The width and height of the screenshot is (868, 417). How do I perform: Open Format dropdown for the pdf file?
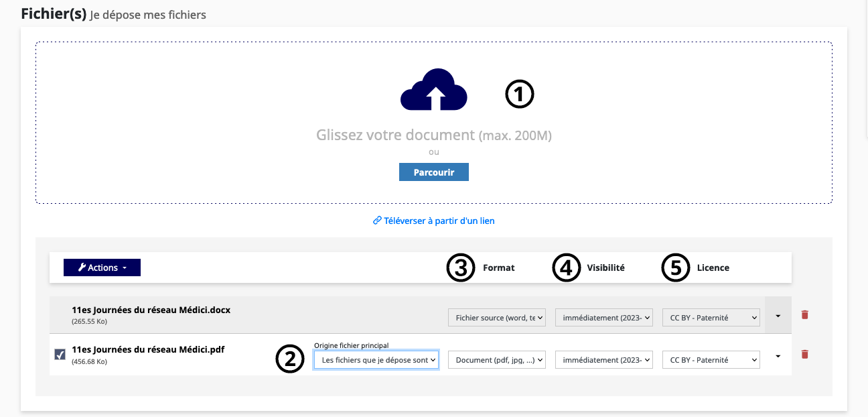(x=498, y=360)
